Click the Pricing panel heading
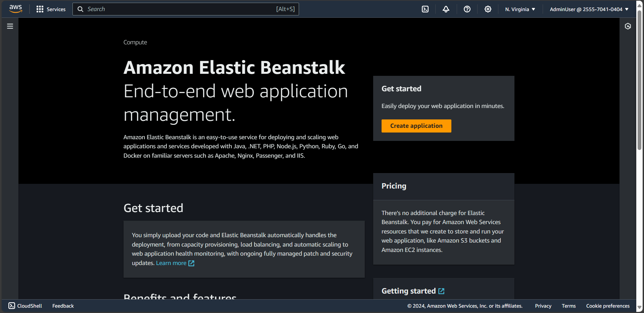644x313 pixels. click(x=394, y=186)
